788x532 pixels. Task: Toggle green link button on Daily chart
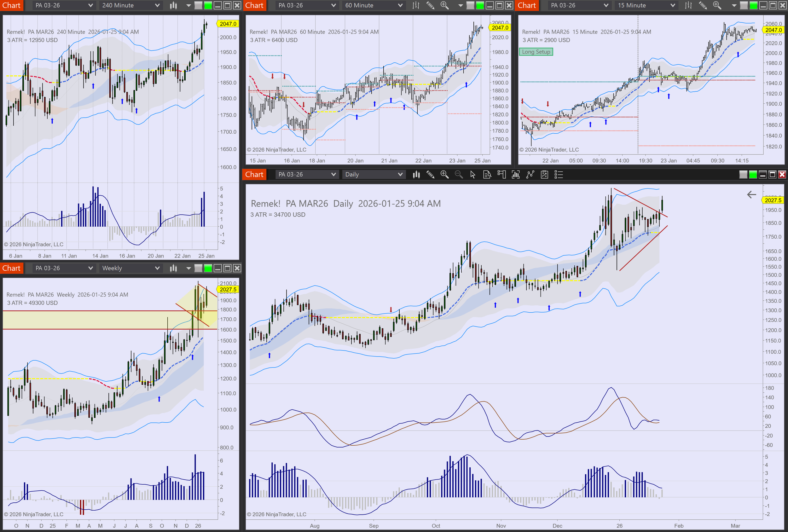753,175
